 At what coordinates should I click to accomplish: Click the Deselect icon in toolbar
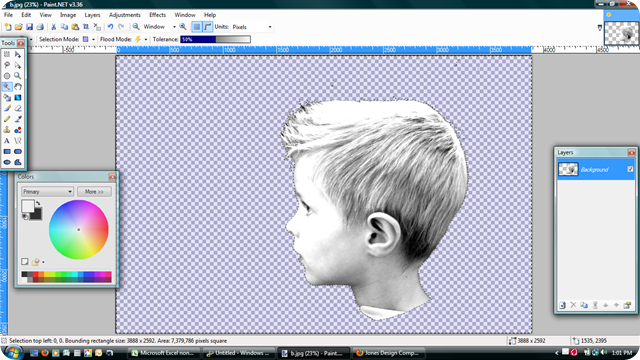pyautogui.click(x=97, y=27)
